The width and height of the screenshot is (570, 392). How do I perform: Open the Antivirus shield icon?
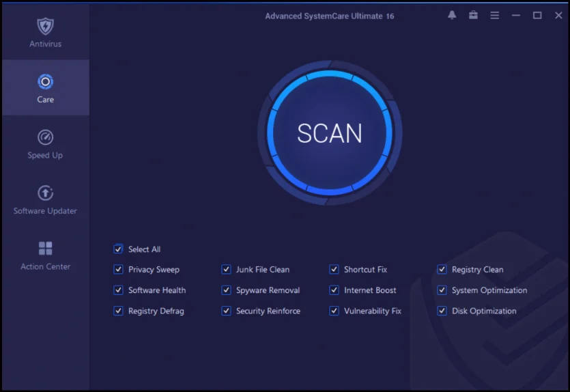46,26
